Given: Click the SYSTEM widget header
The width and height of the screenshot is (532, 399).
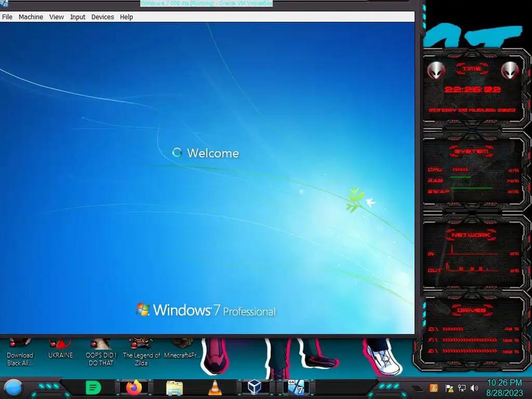Looking at the screenshot, I should coord(472,151).
